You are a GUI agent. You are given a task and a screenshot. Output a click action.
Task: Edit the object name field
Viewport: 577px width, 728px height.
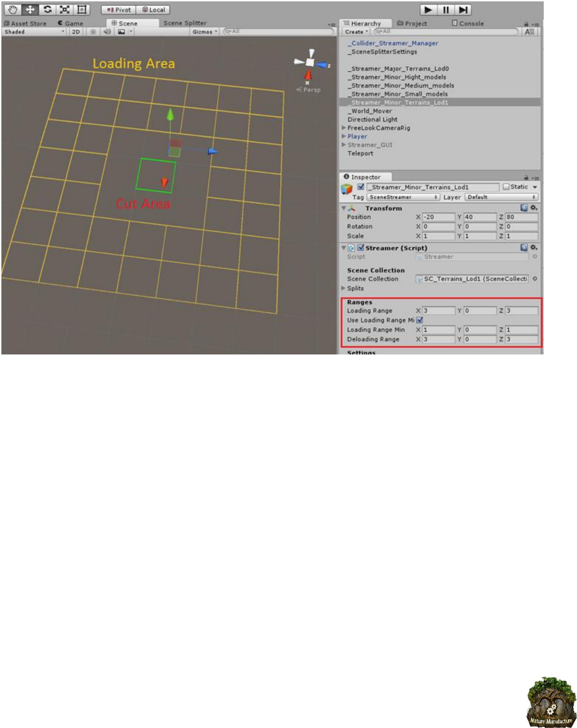432,187
